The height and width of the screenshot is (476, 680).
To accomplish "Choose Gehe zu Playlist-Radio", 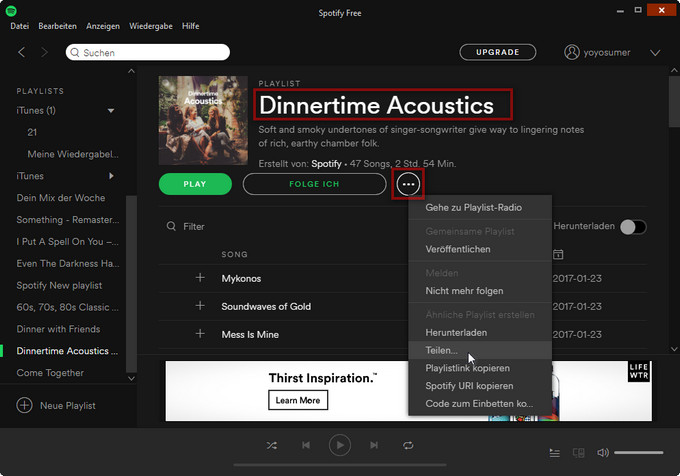I will 480,208.
